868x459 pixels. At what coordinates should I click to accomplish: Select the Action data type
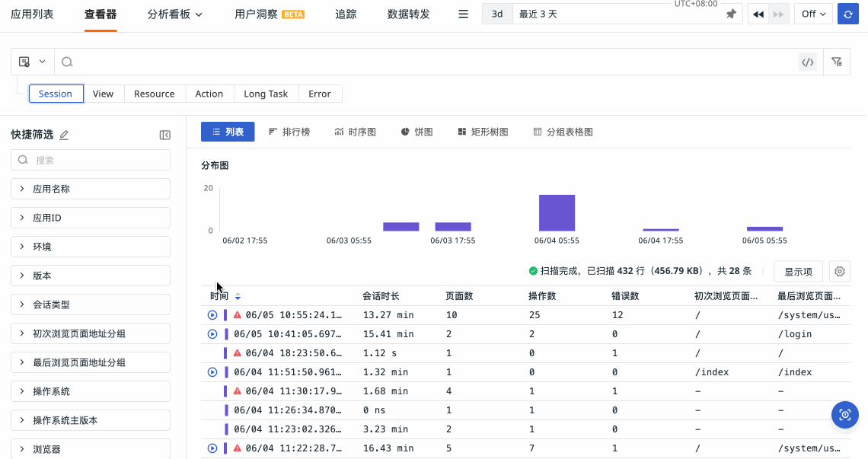[209, 94]
